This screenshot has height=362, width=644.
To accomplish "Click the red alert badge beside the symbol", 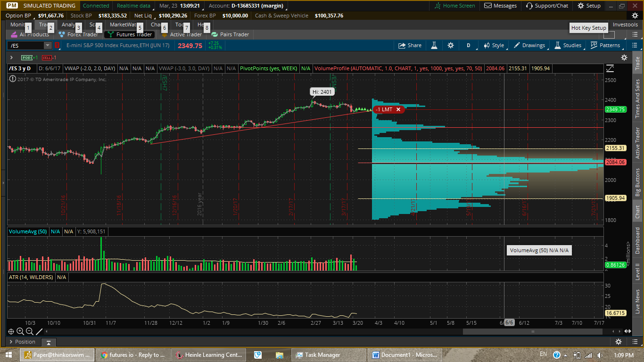I will click(x=57, y=45).
